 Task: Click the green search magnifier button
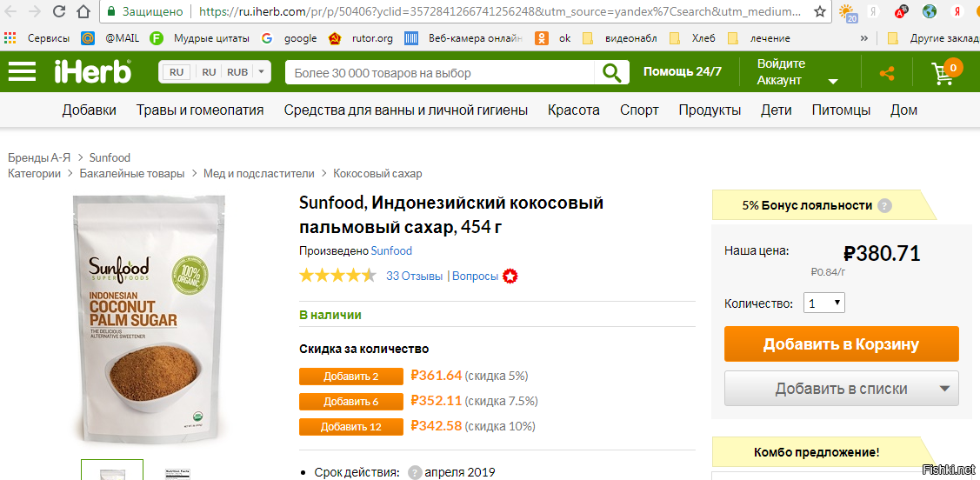coord(614,72)
